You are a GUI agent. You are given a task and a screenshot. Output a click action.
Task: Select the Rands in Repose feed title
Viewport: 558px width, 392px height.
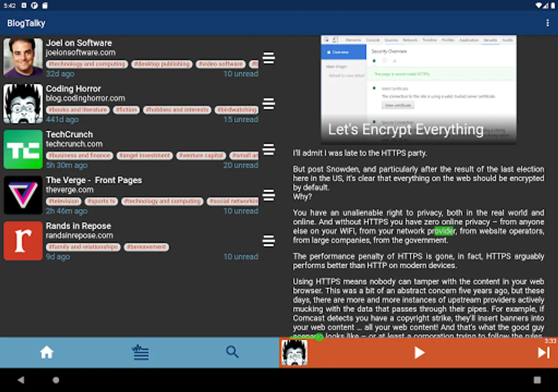click(78, 226)
